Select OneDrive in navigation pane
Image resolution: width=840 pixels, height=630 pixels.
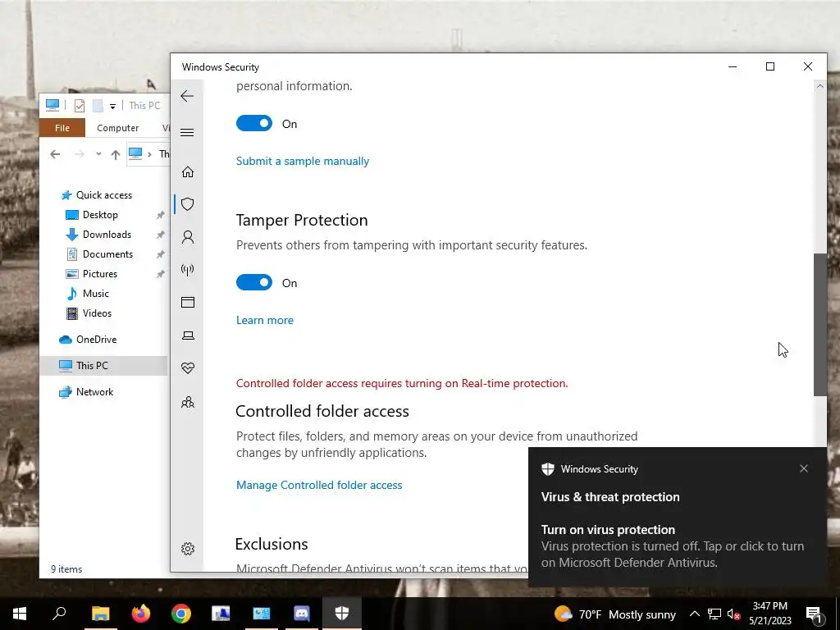pyautogui.click(x=96, y=339)
